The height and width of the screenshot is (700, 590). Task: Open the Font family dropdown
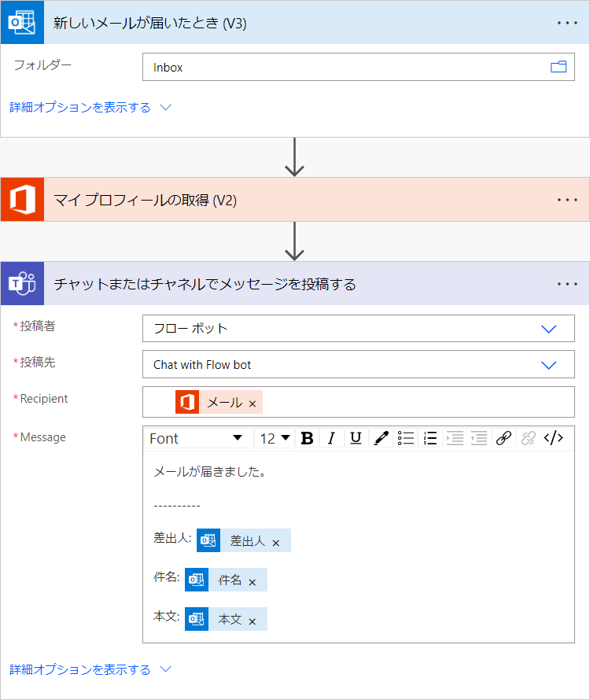pos(197,438)
